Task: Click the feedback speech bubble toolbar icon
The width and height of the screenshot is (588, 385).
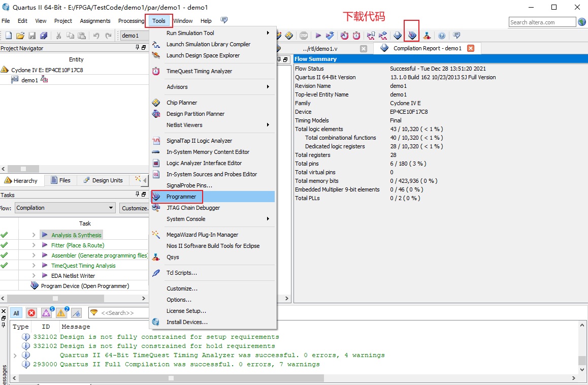Action: click(x=456, y=35)
